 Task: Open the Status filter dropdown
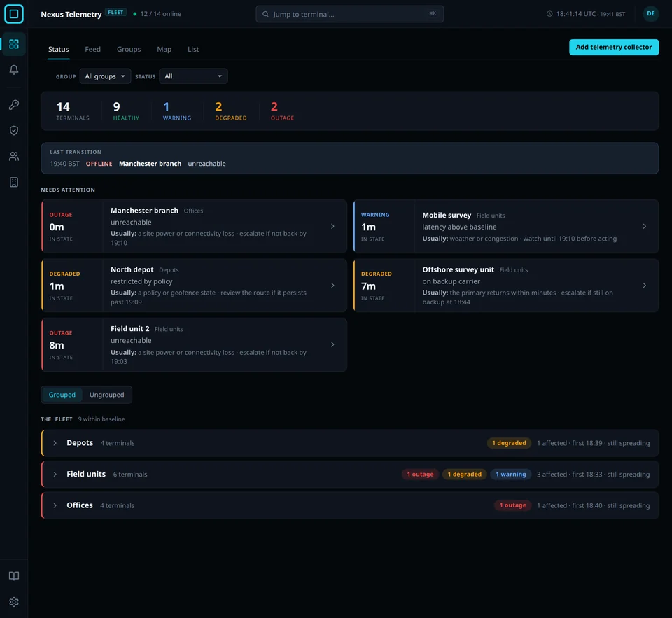193,76
